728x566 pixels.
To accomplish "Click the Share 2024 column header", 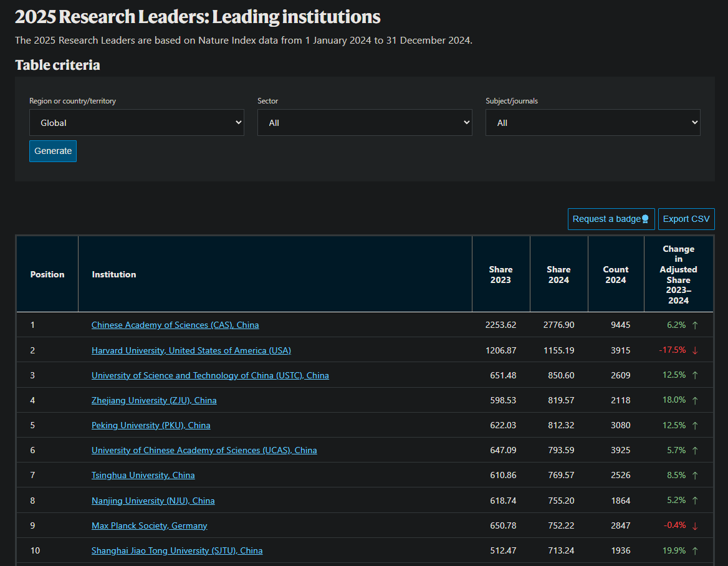I will pyautogui.click(x=558, y=274).
